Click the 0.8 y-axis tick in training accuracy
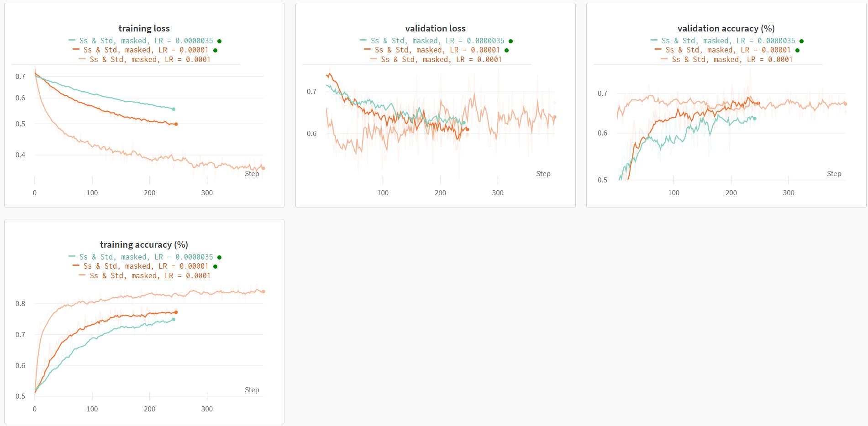Viewport: 868px width, 426px height. point(21,304)
